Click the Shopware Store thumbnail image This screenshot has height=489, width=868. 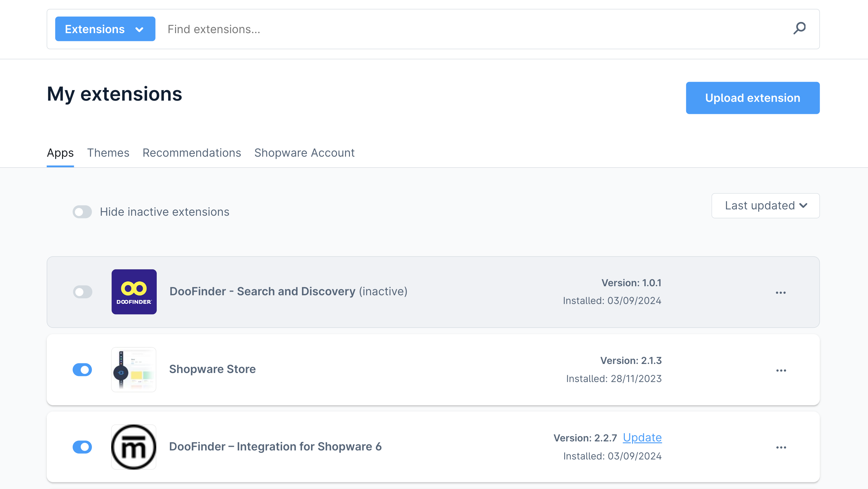(134, 369)
